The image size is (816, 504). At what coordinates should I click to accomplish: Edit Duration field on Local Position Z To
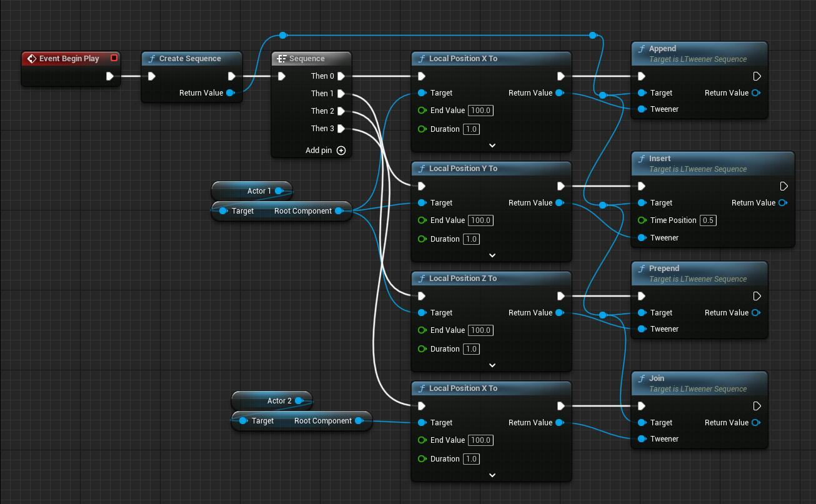pos(471,349)
